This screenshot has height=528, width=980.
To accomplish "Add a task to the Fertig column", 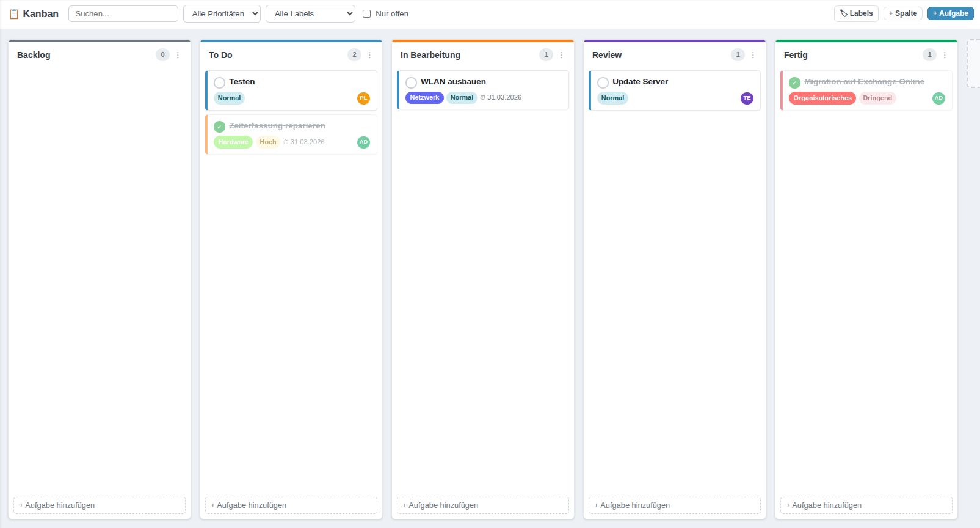I will click(x=866, y=505).
